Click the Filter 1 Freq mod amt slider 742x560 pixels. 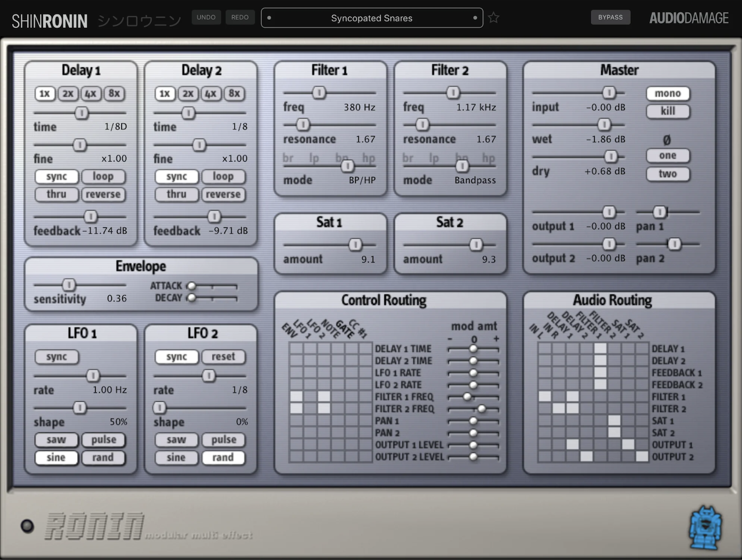tap(467, 397)
